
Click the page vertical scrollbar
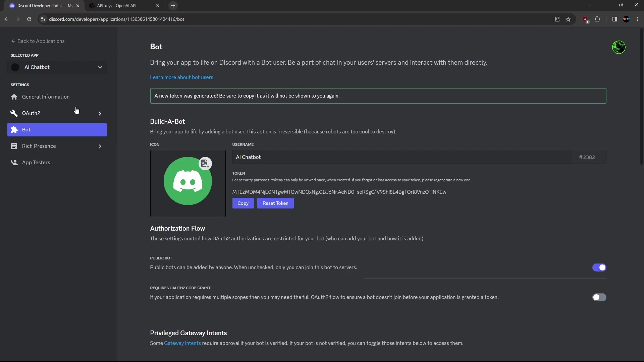coord(641,97)
